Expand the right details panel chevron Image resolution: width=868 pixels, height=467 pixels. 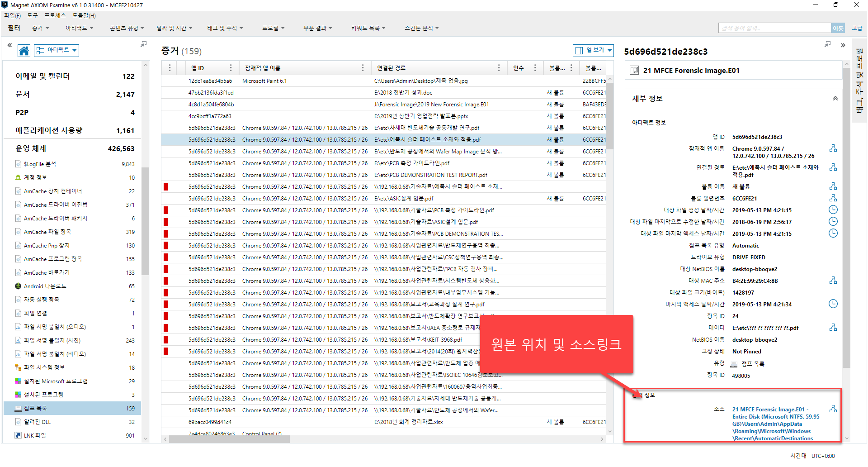(x=843, y=45)
